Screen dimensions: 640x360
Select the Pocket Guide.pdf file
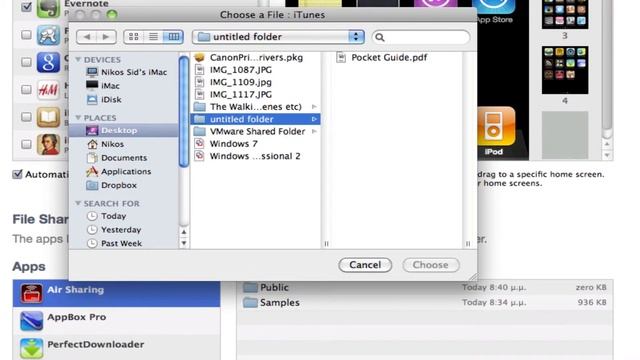click(x=382, y=58)
